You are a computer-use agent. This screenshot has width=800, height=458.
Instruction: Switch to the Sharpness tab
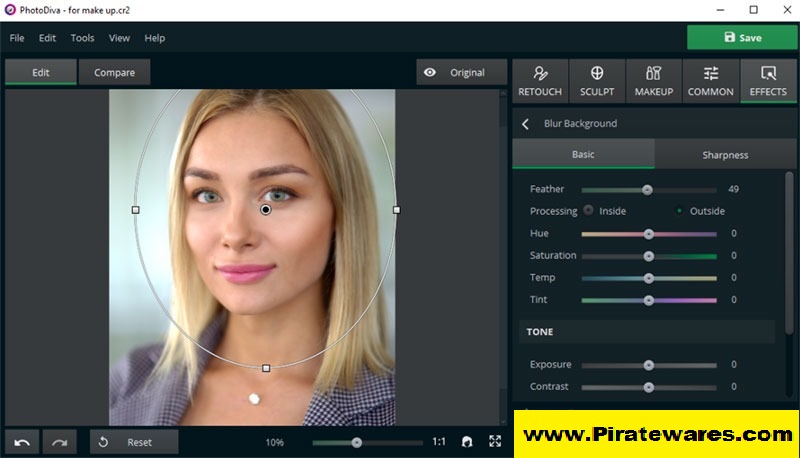coord(725,155)
